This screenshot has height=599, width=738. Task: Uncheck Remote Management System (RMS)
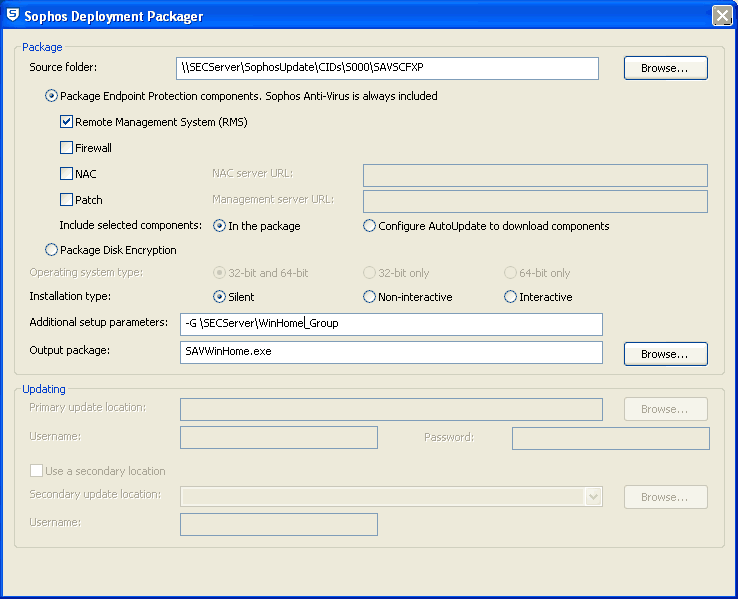(66, 122)
